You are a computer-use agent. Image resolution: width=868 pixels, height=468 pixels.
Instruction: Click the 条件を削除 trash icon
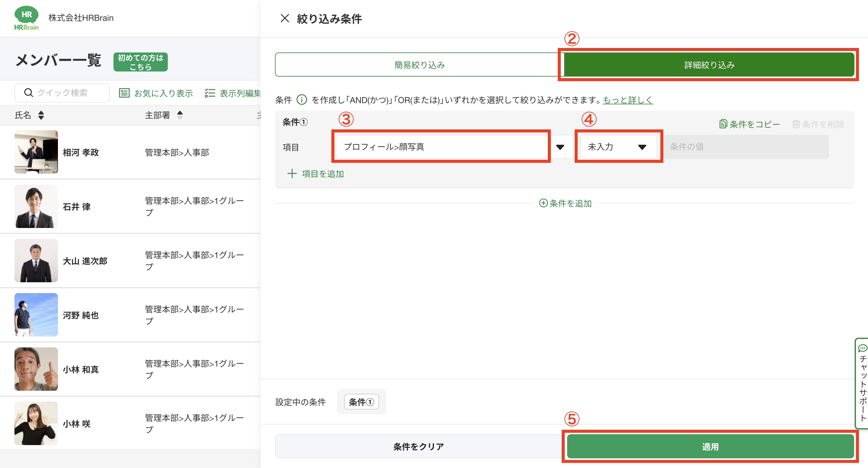tap(796, 124)
